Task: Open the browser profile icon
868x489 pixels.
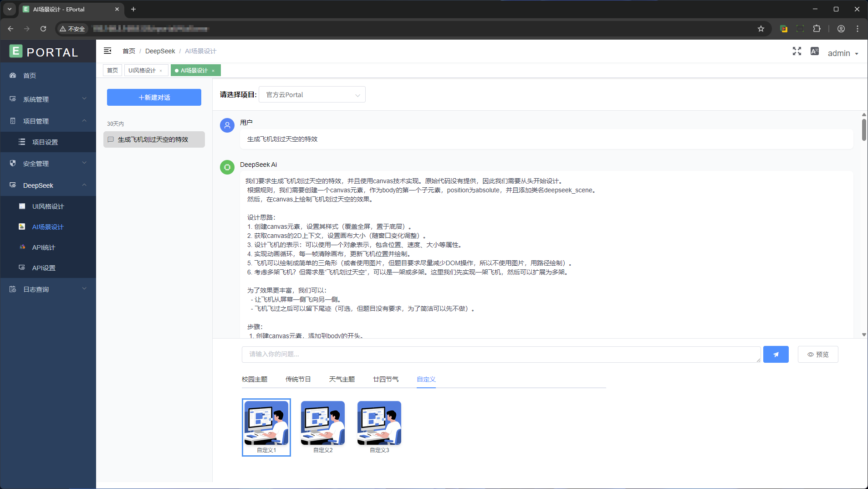Action: click(x=841, y=29)
